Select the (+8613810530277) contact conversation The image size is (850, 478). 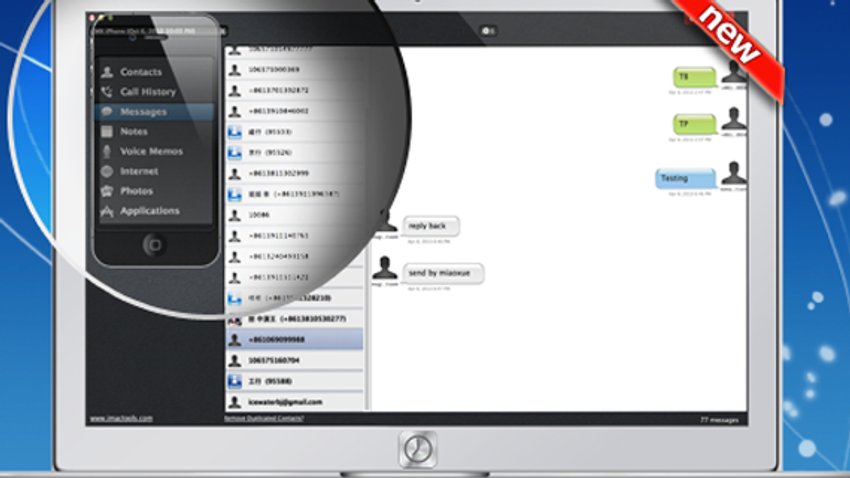pos(294,319)
